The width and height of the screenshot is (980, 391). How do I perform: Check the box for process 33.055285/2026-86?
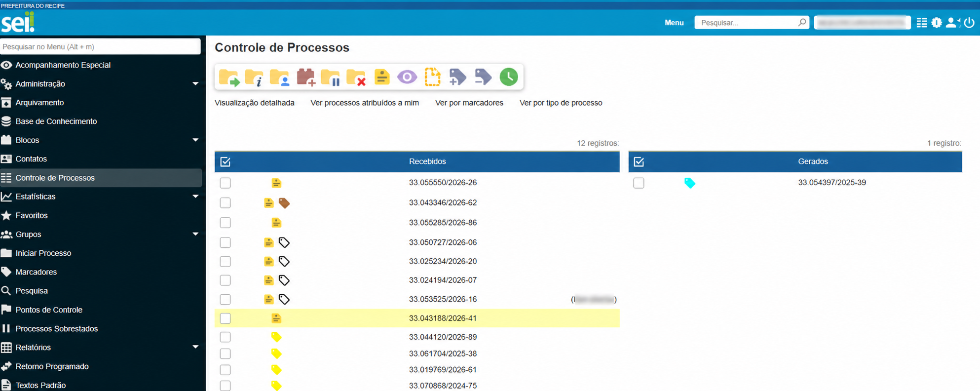tap(226, 223)
